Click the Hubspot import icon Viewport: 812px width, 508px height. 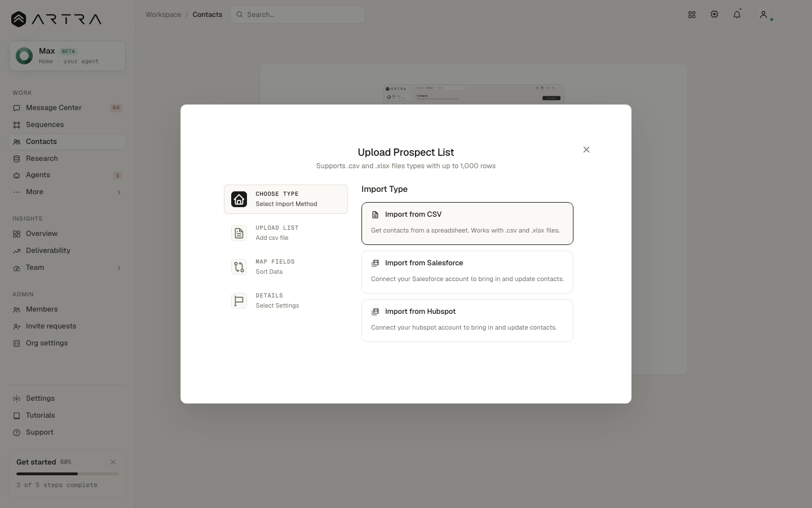tap(375, 312)
